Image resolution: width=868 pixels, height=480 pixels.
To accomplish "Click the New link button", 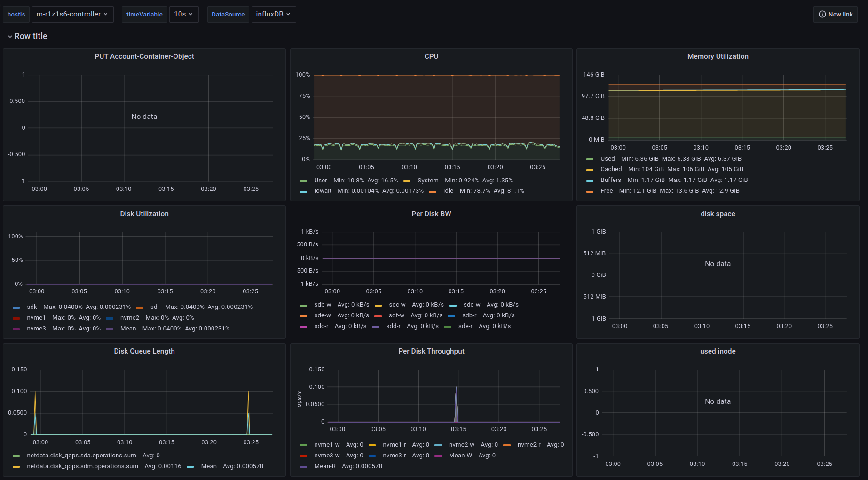I will coord(835,14).
